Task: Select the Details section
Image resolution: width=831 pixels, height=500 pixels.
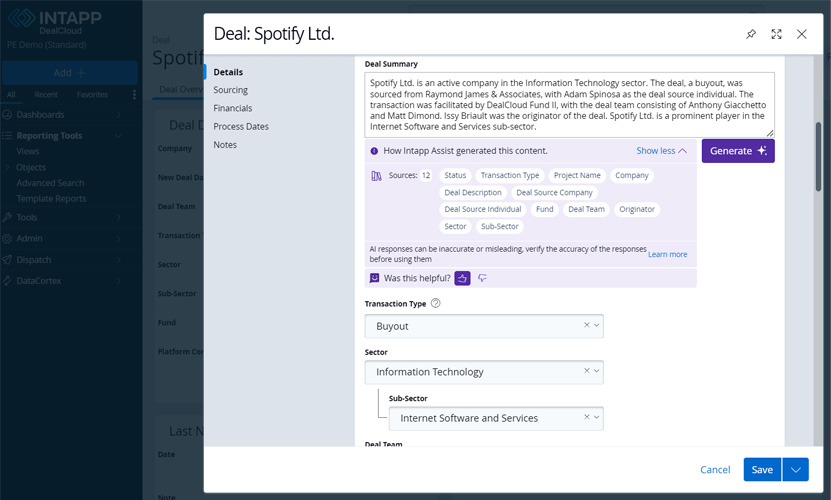Action: (228, 72)
